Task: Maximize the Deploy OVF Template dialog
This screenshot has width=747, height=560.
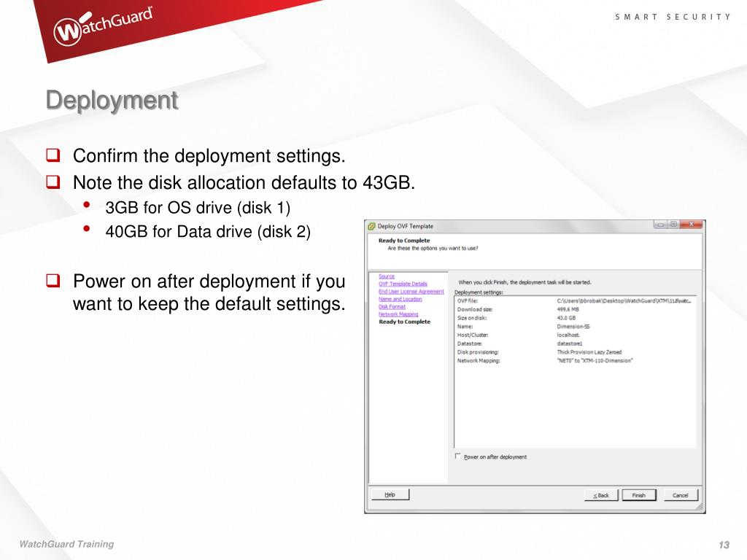Action: [x=673, y=225]
